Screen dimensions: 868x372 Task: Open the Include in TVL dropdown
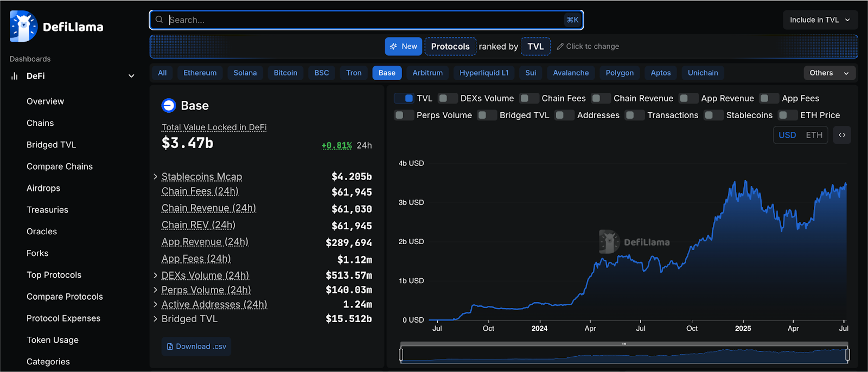(x=820, y=20)
